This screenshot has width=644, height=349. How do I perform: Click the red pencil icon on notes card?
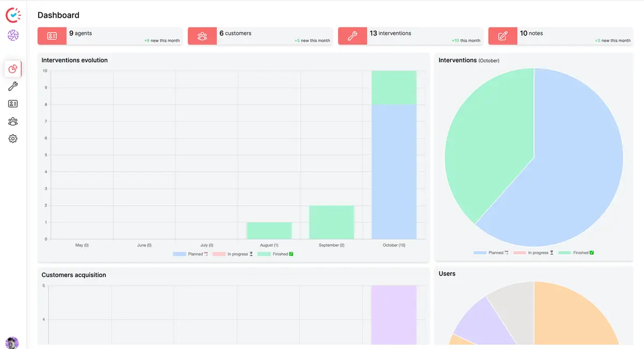pos(503,36)
